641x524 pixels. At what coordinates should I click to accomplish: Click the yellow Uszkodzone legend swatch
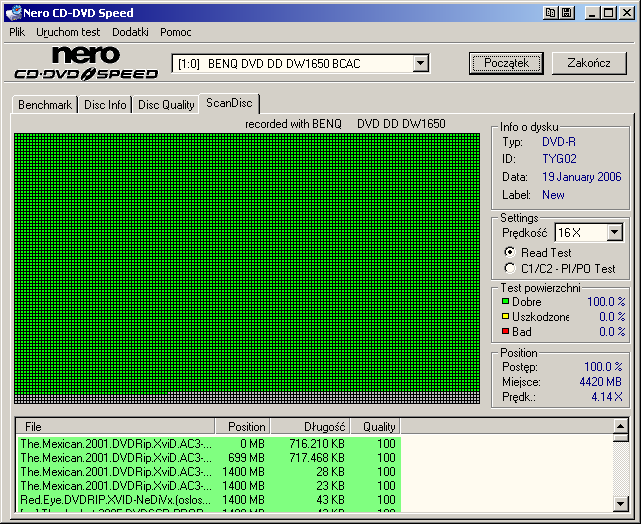point(505,316)
